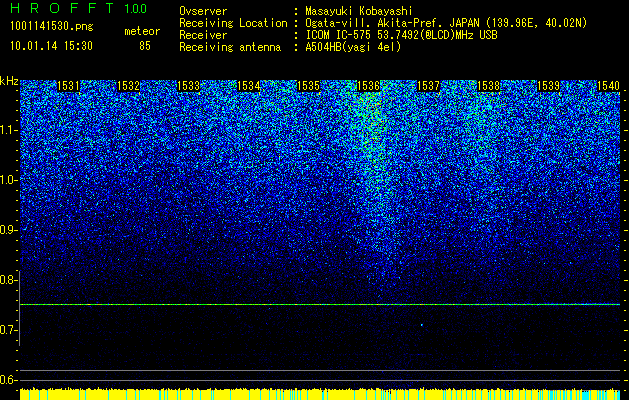Click the 1534 time marker
Image resolution: width=629 pixels, height=400 pixels.
[x=249, y=86]
